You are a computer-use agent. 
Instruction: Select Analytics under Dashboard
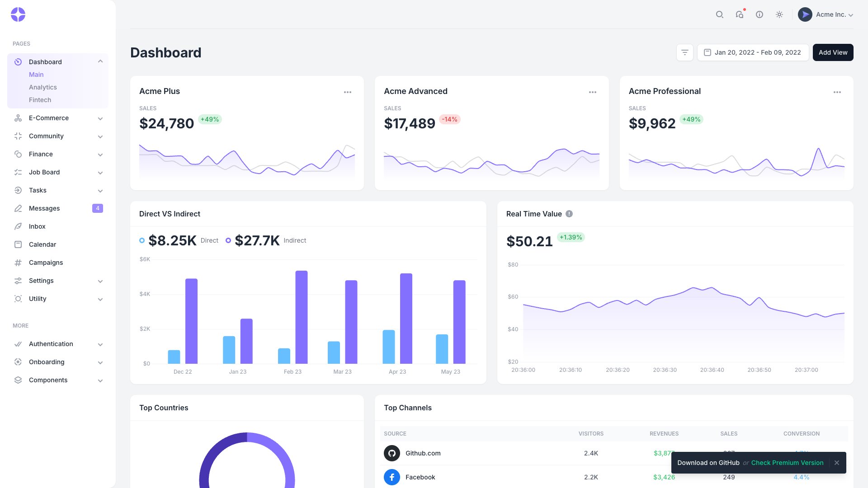(43, 87)
